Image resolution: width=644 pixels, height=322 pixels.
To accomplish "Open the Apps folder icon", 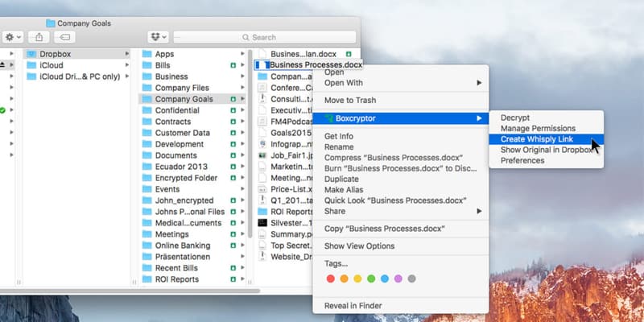I will click(x=147, y=54).
